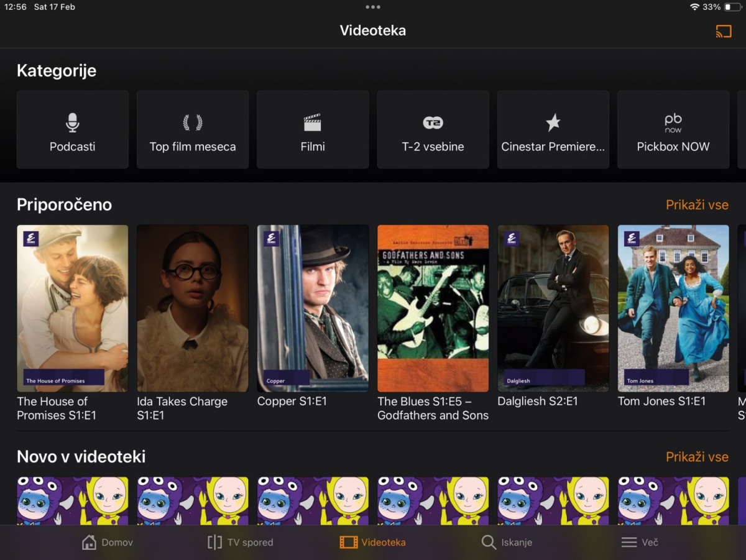Viewport: 746px width, 560px height.
Task: Tap the "Videoteka" page title at top
Action: tap(373, 30)
